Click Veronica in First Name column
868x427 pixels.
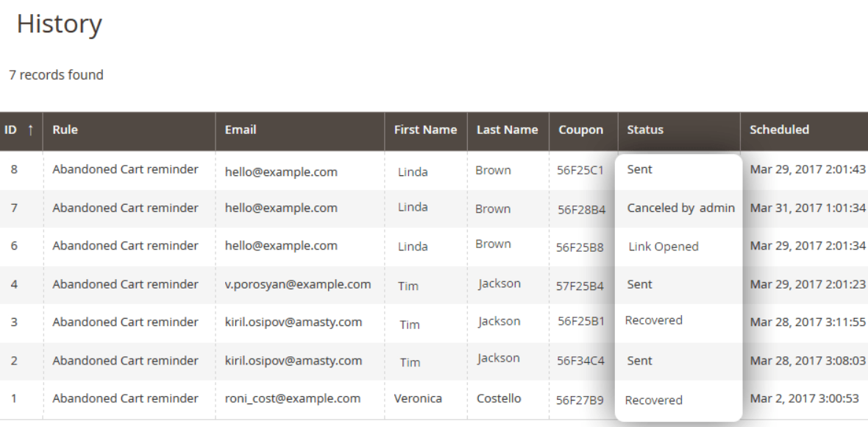[418, 399]
